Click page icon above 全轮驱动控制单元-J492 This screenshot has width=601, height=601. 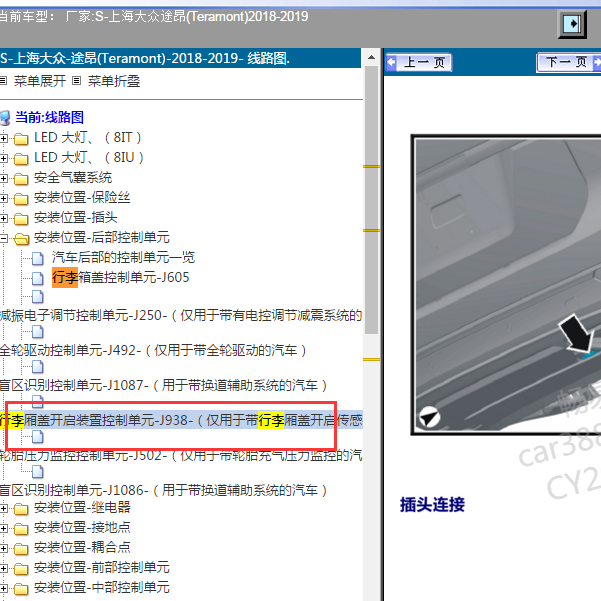38,332
